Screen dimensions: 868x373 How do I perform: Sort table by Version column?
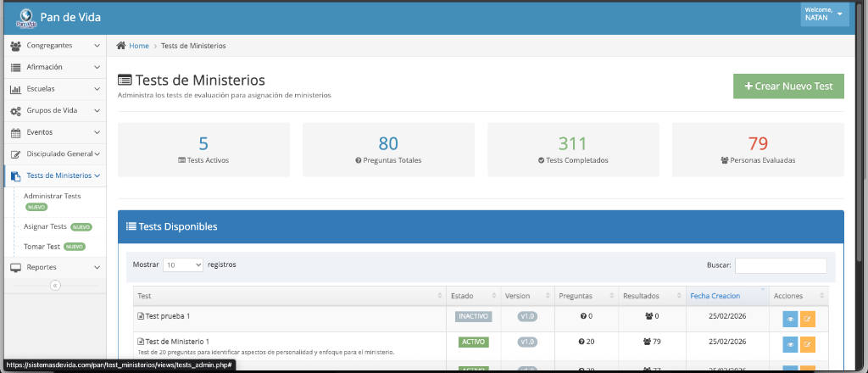pos(527,296)
